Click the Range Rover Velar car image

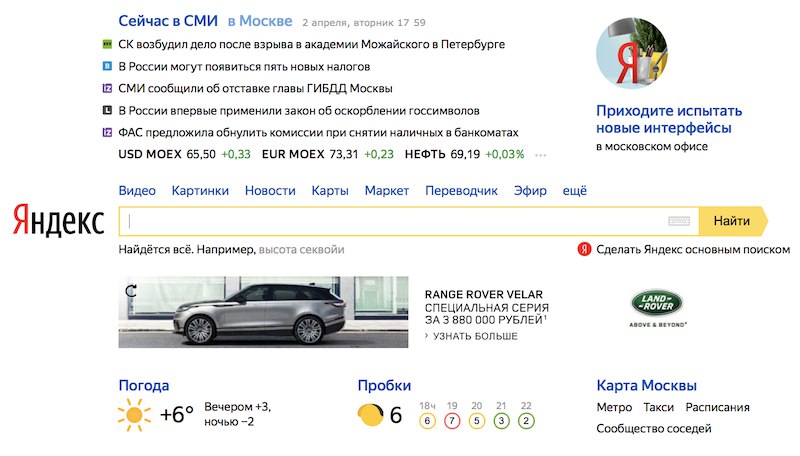(x=263, y=312)
